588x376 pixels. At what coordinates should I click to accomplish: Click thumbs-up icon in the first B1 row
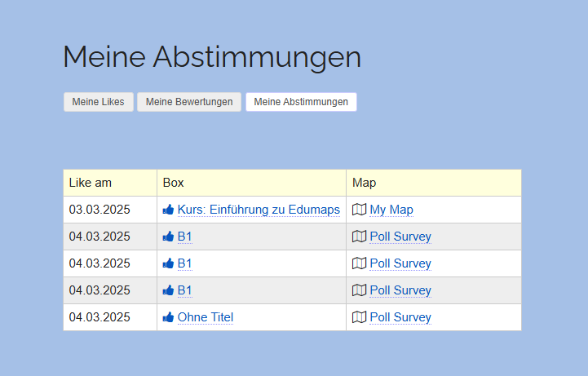point(168,237)
